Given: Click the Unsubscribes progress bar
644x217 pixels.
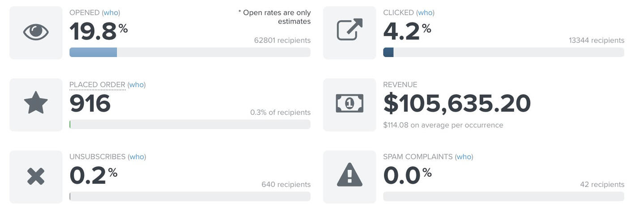Looking at the screenshot, I should point(190,196).
